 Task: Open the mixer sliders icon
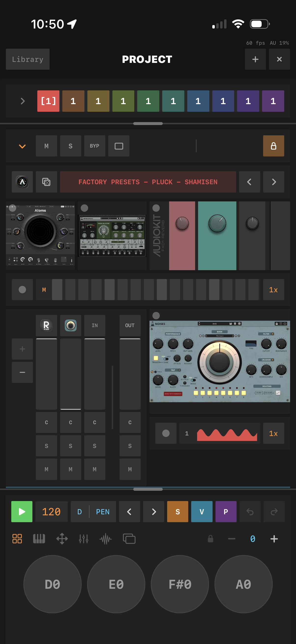pos(83,539)
